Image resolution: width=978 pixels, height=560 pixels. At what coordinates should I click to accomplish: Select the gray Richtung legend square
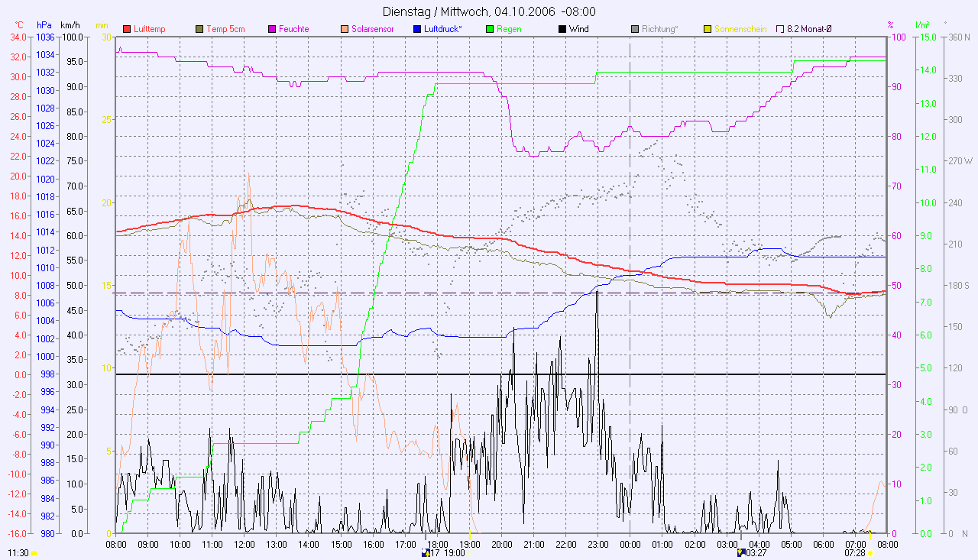coord(636,29)
